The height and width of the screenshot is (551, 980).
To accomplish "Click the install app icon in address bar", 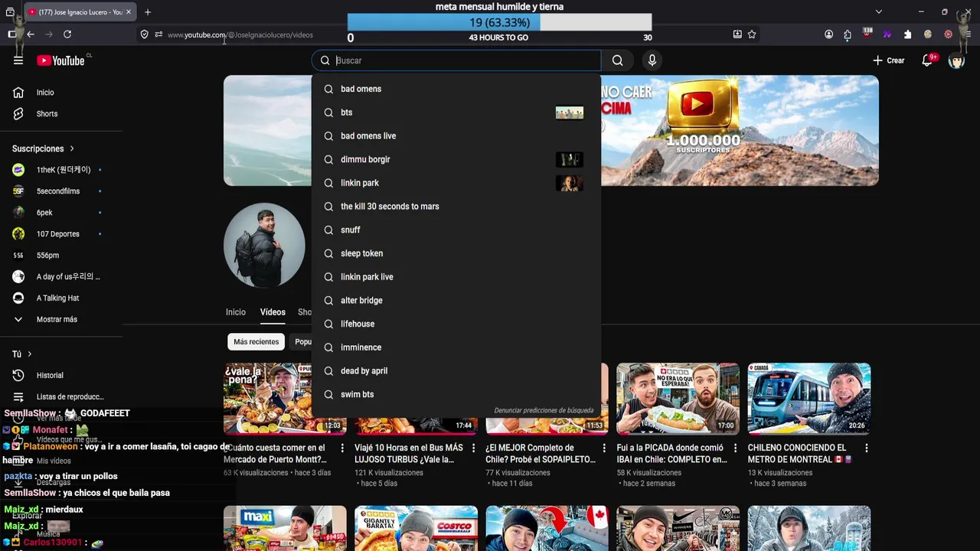I will pyautogui.click(x=737, y=34).
